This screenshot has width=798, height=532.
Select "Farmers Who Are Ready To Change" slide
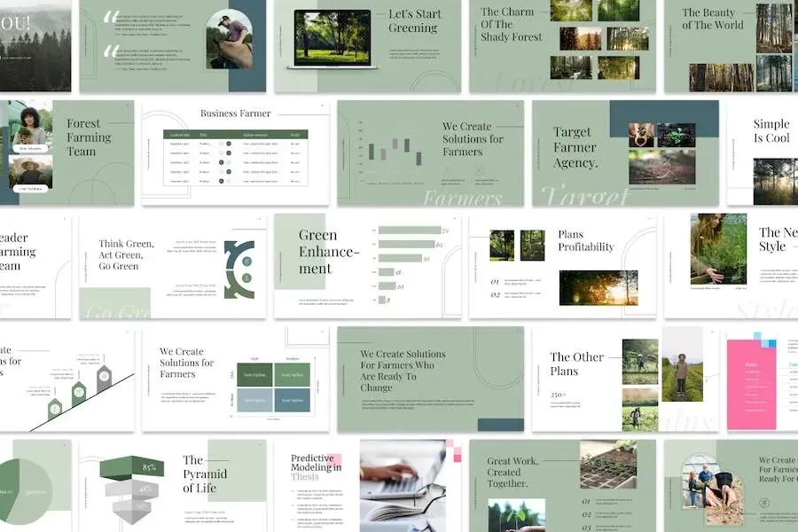coord(431,379)
